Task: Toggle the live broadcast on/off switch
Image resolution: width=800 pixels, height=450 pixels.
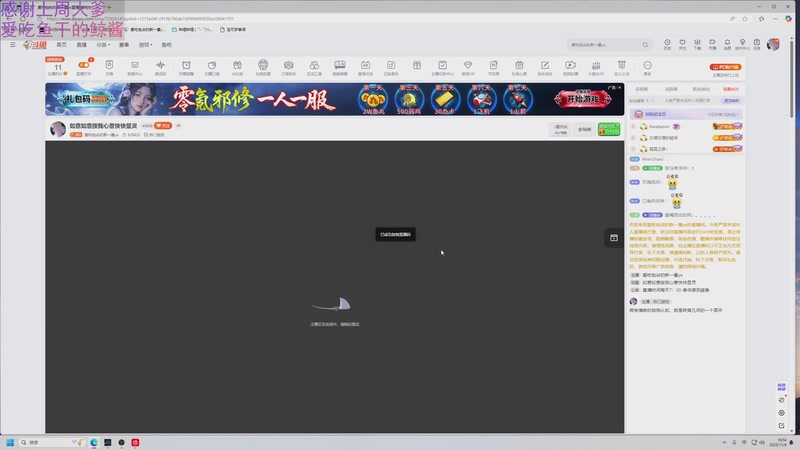Action: (x=84, y=65)
